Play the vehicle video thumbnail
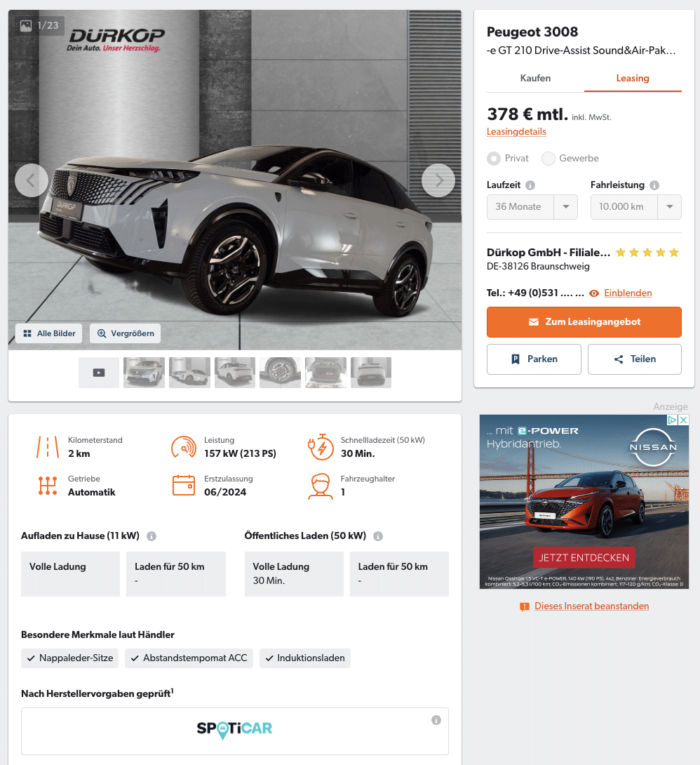Viewport: 700px width, 765px height. click(99, 373)
